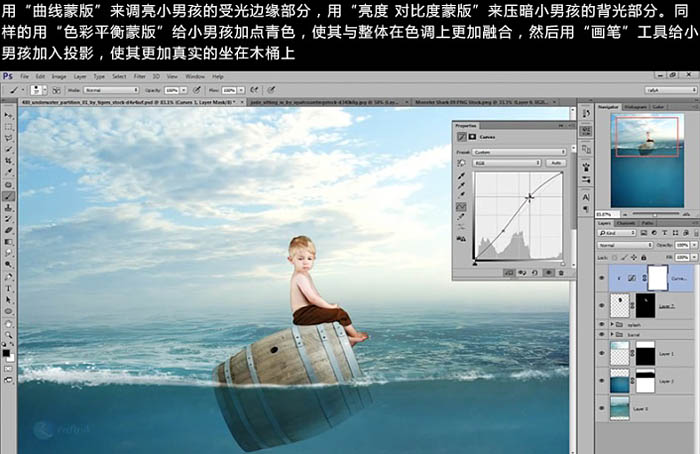Open the Paragraph panel icon in dock
700x454 pixels.
tap(586, 208)
